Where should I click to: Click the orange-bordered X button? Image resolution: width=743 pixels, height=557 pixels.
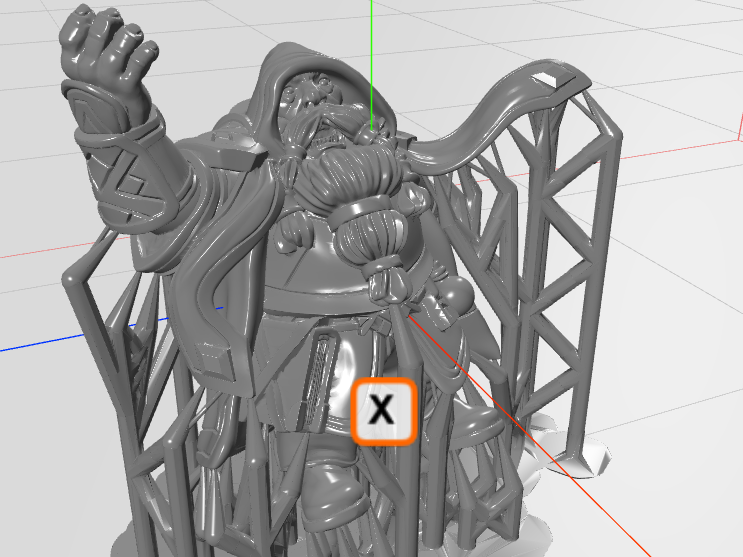[x=382, y=411]
